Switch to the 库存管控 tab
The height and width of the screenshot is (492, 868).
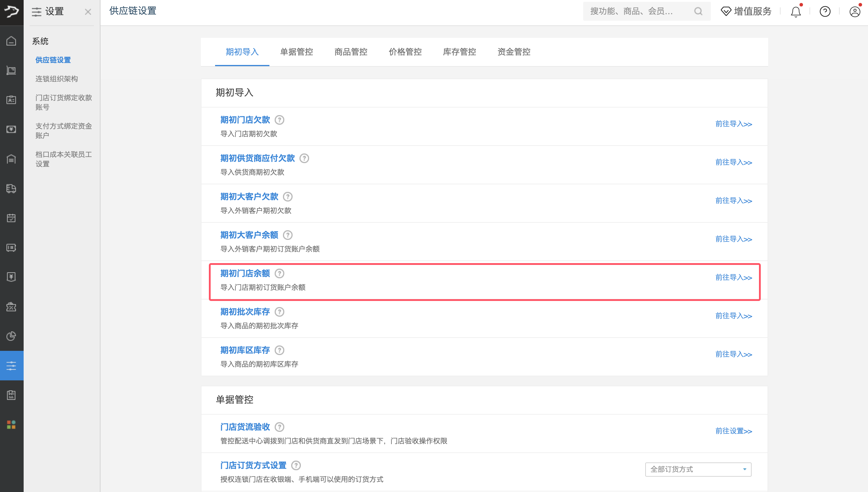point(459,52)
